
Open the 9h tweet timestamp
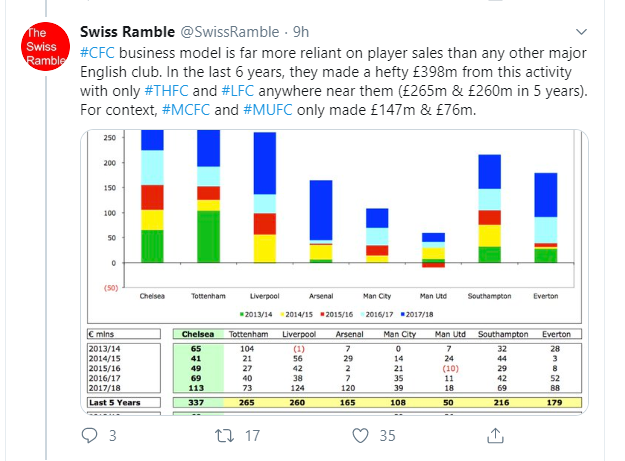pyautogui.click(x=301, y=32)
